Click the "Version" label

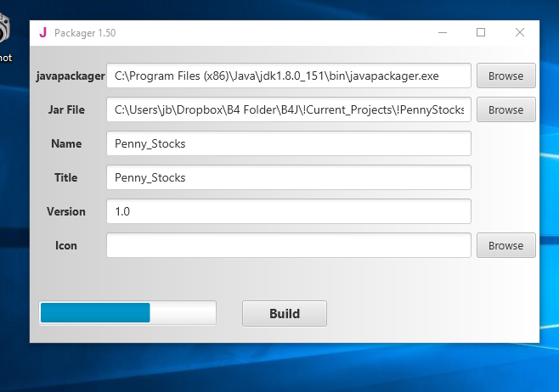coord(66,211)
